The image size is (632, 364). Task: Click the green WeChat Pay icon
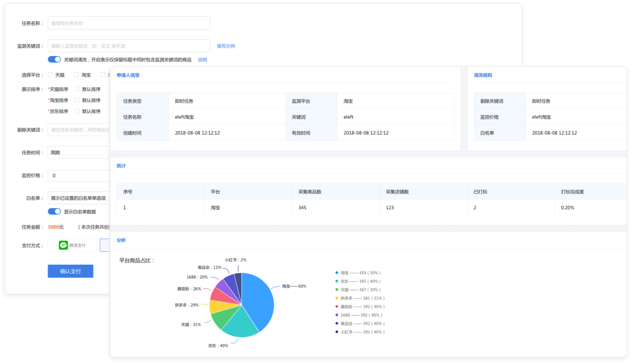[64, 245]
